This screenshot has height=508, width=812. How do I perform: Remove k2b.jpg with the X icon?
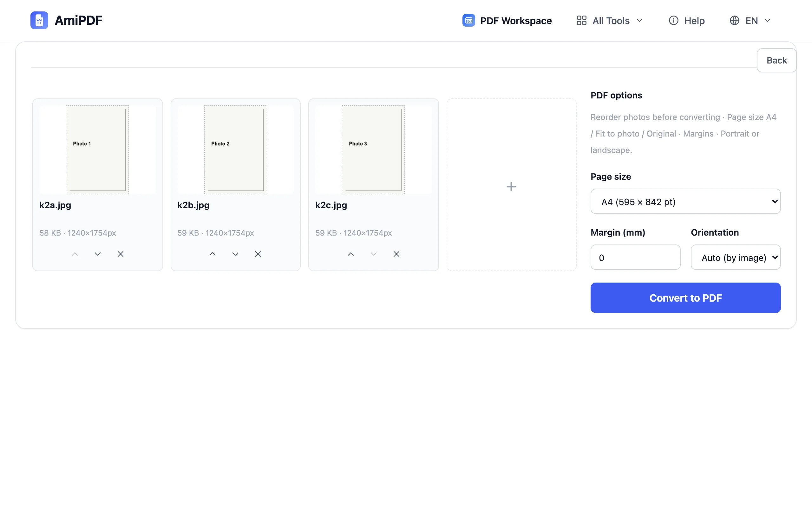[x=258, y=254]
